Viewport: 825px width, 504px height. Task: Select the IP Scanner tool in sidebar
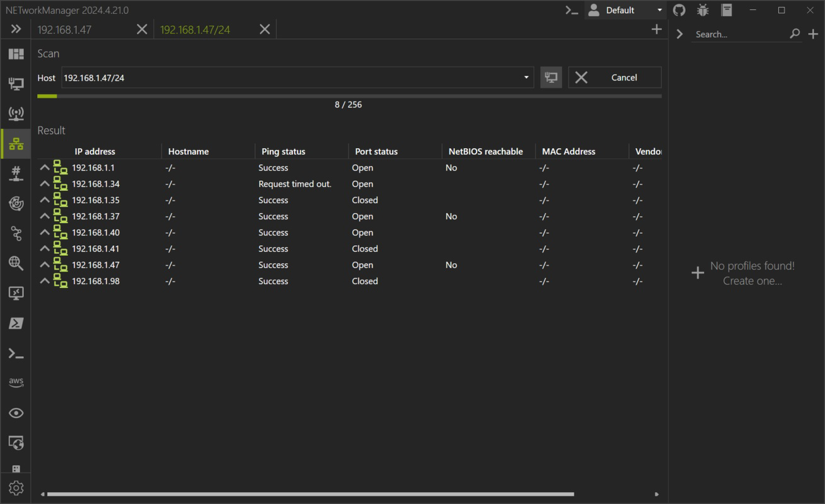(x=16, y=144)
